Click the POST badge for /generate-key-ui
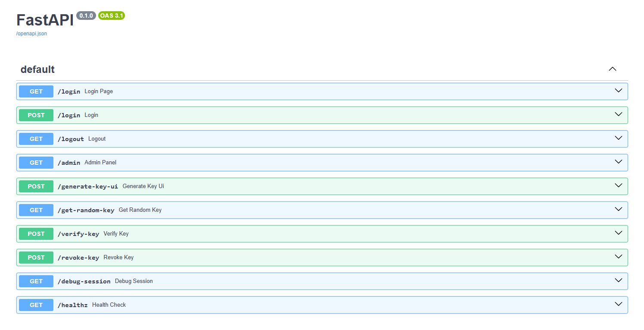The image size is (644, 330). point(36,186)
